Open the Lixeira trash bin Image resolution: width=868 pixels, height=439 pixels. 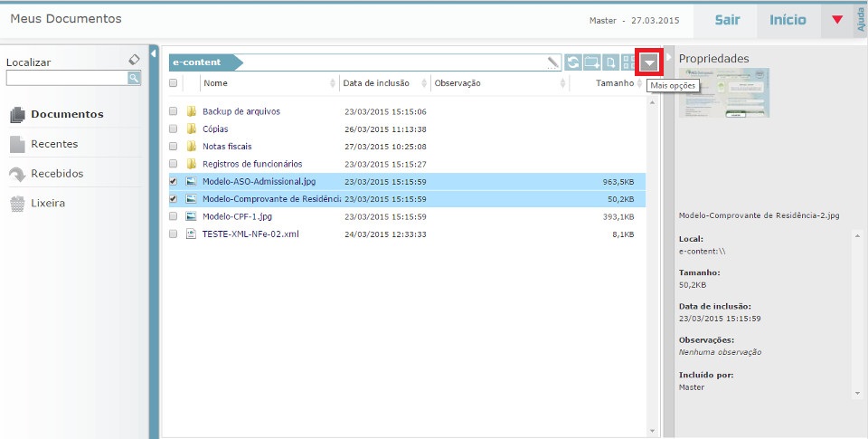pyautogui.click(x=47, y=204)
